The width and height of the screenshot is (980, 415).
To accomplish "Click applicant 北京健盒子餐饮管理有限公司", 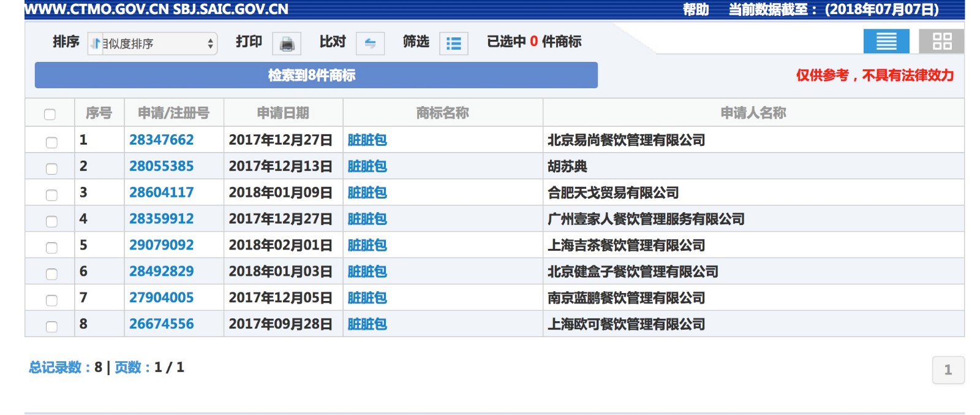I will pyautogui.click(x=633, y=272).
